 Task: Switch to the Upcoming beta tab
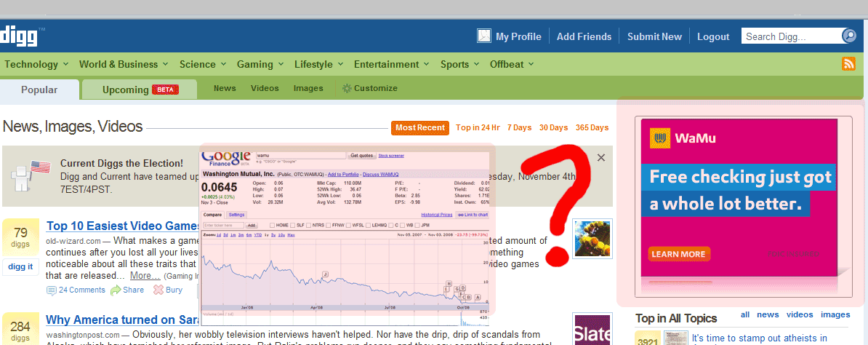click(x=140, y=90)
